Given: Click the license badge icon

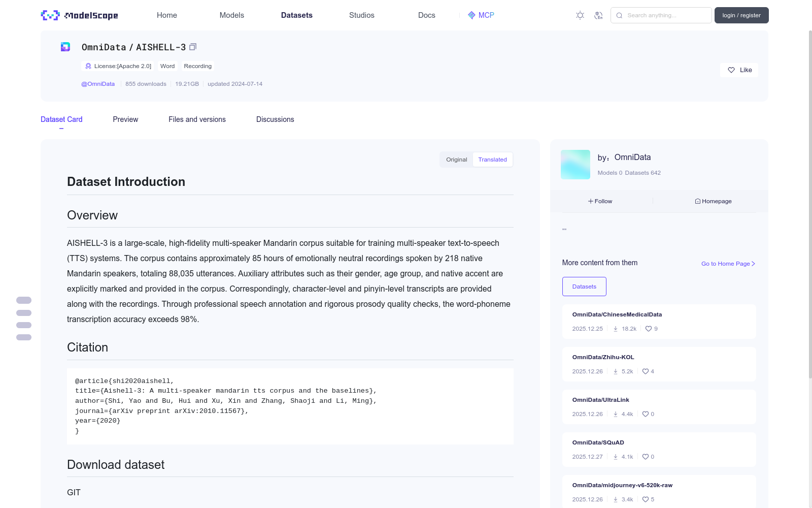Looking at the screenshot, I should click(x=88, y=66).
